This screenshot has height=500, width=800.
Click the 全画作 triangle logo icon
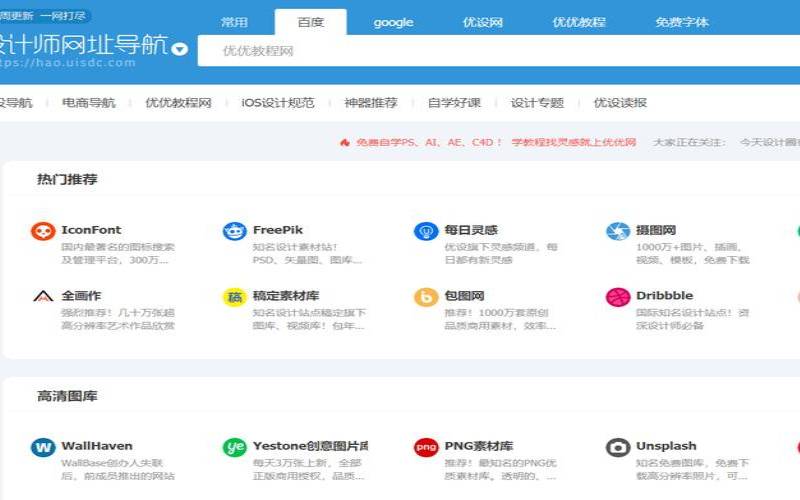43,296
